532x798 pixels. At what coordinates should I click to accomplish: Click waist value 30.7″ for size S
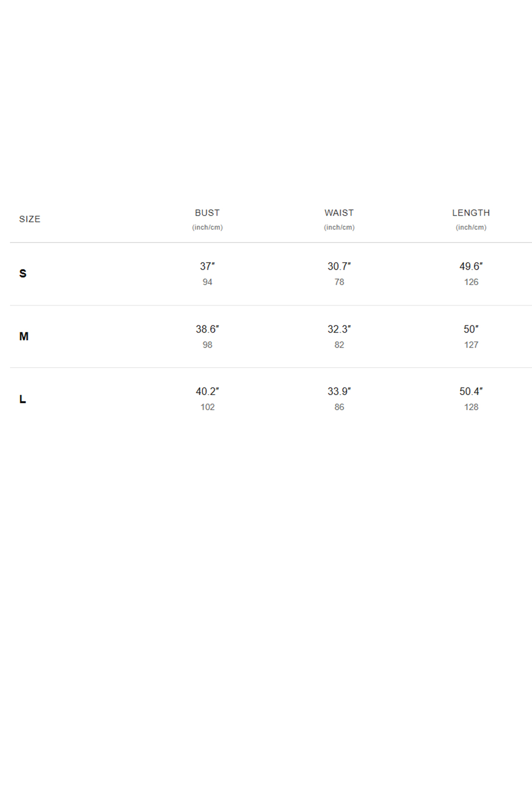[x=339, y=266]
